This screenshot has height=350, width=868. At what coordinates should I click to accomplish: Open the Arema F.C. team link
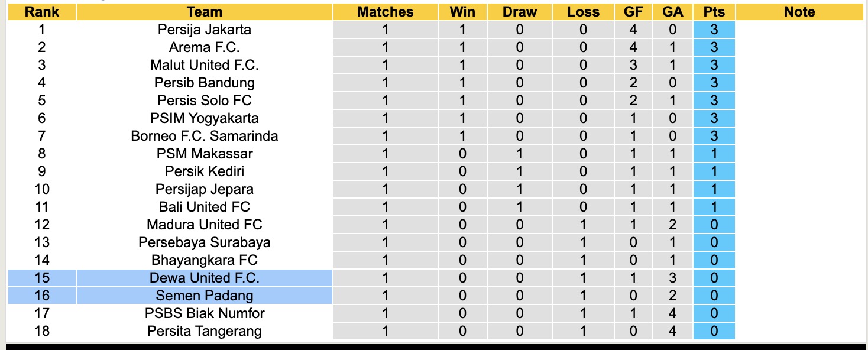coord(204,47)
